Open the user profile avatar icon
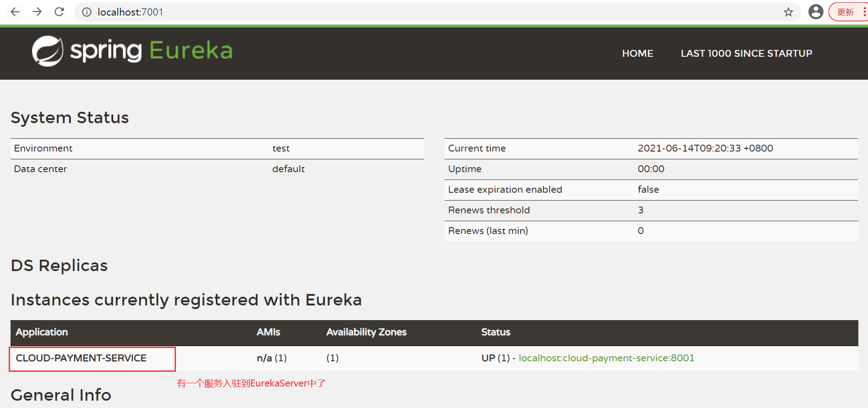Screen dimensions: 868x408 (x=816, y=12)
